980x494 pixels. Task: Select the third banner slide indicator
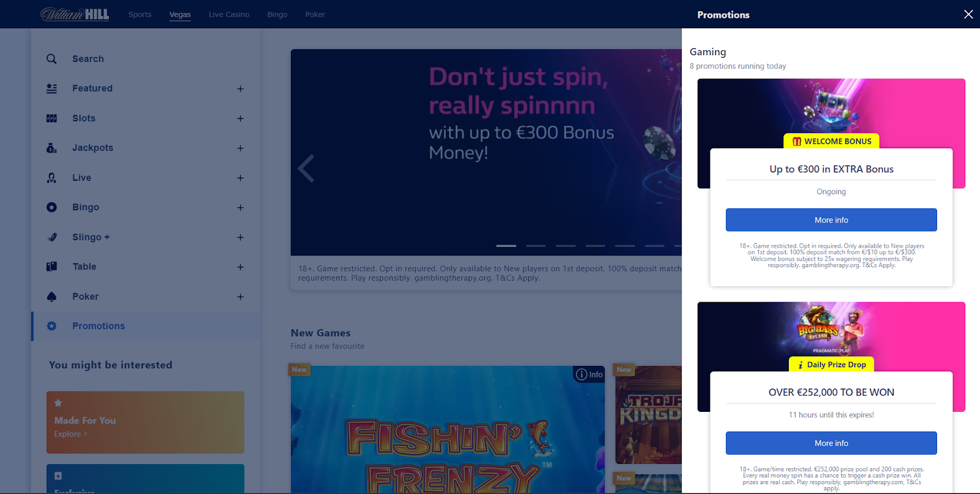pos(565,246)
